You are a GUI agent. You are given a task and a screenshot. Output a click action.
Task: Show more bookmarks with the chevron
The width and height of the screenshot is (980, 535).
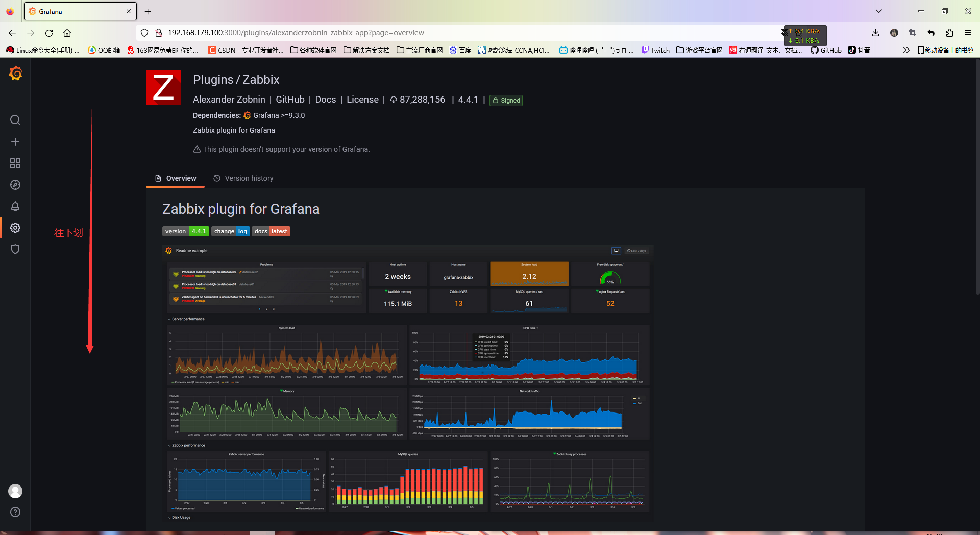point(906,50)
